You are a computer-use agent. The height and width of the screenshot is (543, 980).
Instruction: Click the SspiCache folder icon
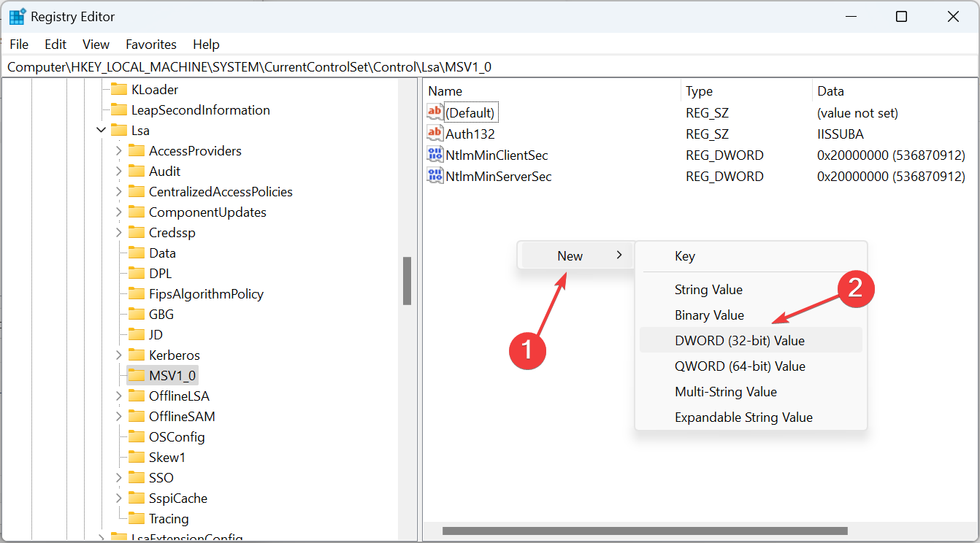[x=136, y=498]
